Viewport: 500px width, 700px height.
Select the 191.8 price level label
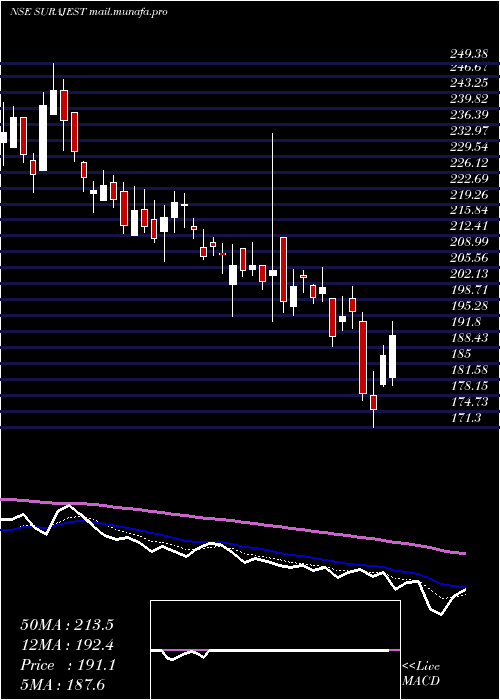(465, 322)
